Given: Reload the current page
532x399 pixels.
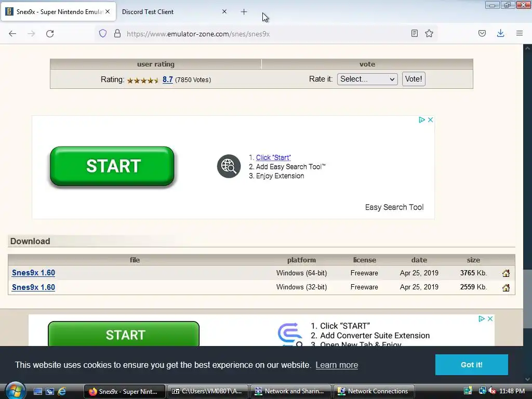Looking at the screenshot, I should tap(50, 34).
